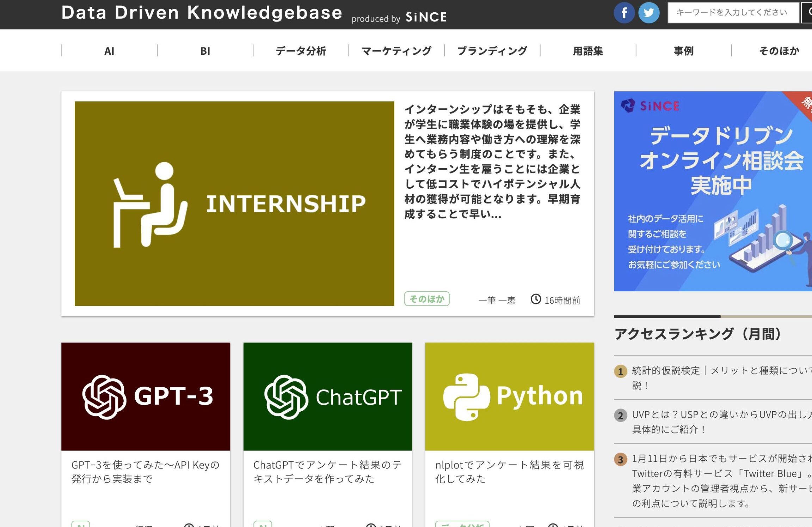Click the 16時間前 timestamp text
Screen dimensions: 812x527
pos(562,300)
